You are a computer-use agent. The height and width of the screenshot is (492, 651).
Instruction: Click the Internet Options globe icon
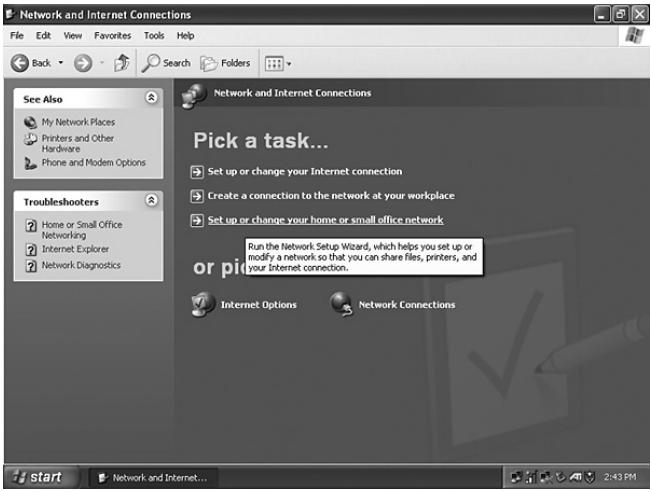tap(203, 305)
